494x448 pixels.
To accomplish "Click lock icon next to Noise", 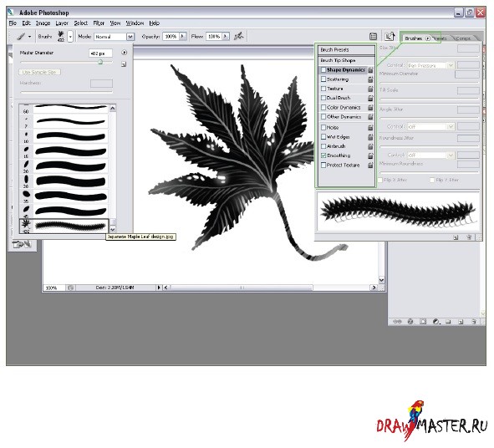I will [370, 128].
